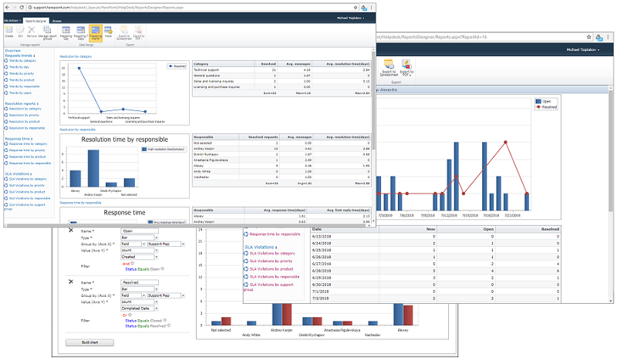
Task: Click extension icon in right window toolbar
Action: (599, 37)
